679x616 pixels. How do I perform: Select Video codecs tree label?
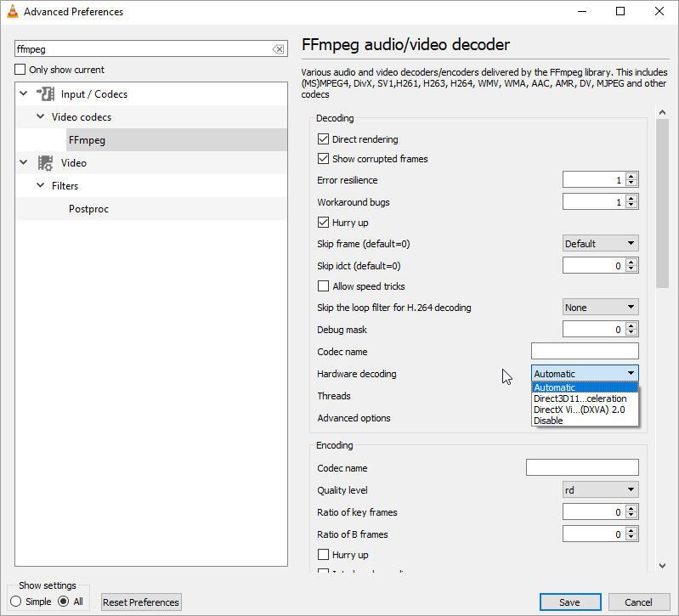coord(82,117)
